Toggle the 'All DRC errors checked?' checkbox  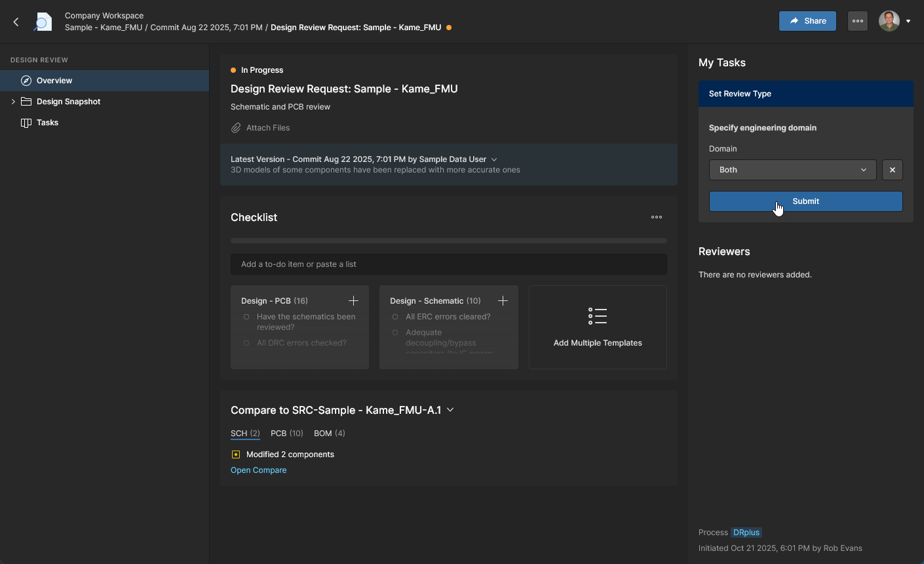tap(246, 343)
